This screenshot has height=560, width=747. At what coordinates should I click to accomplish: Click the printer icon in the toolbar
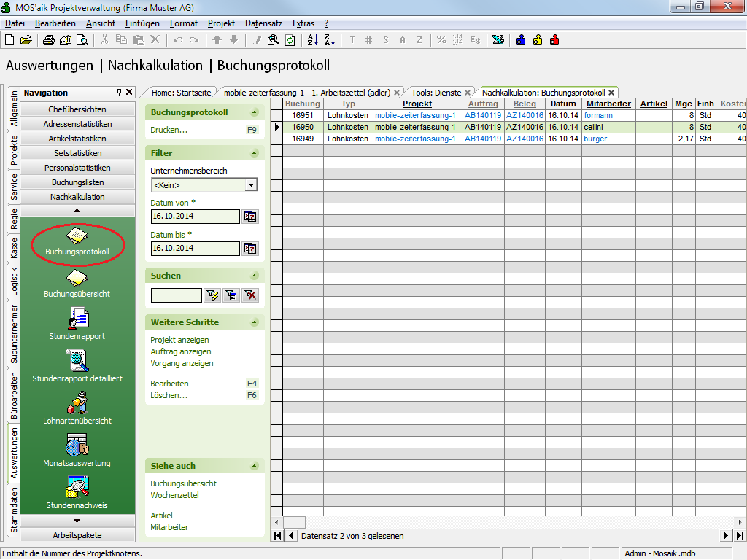(x=49, y=40)
